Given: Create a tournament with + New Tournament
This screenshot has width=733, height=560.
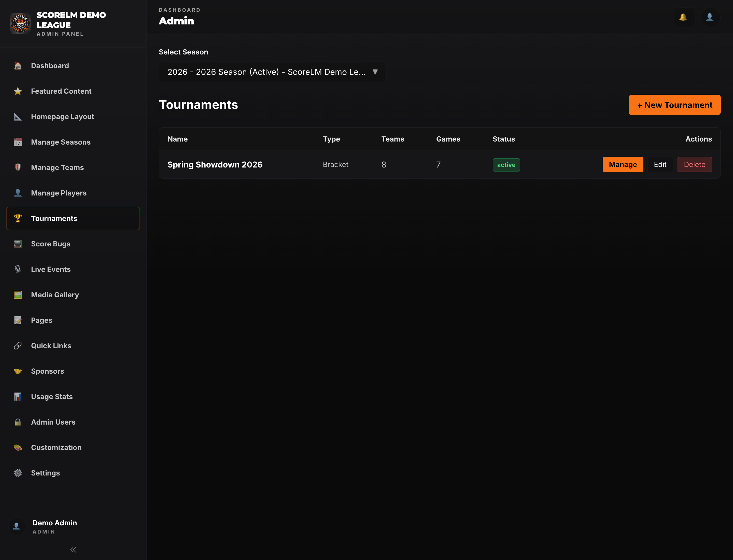Looking at the screenshot, I should coord(674,105).
